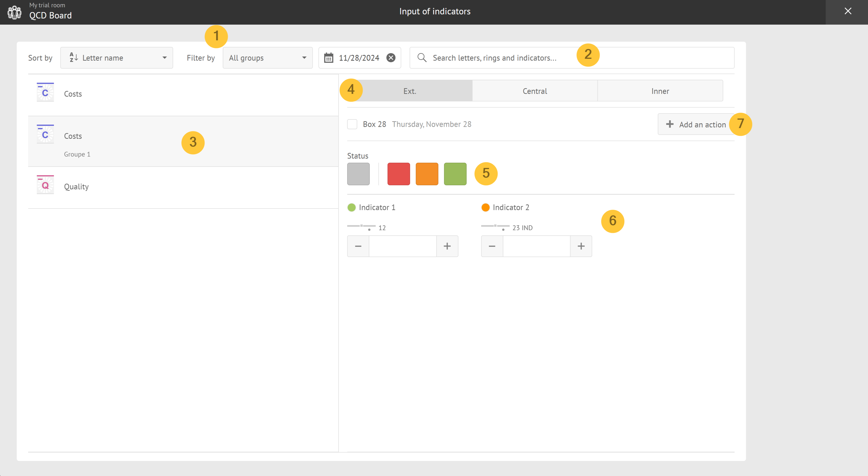868x476 pixels.
Task: Click the My trial room label
Action: [47, 5]
